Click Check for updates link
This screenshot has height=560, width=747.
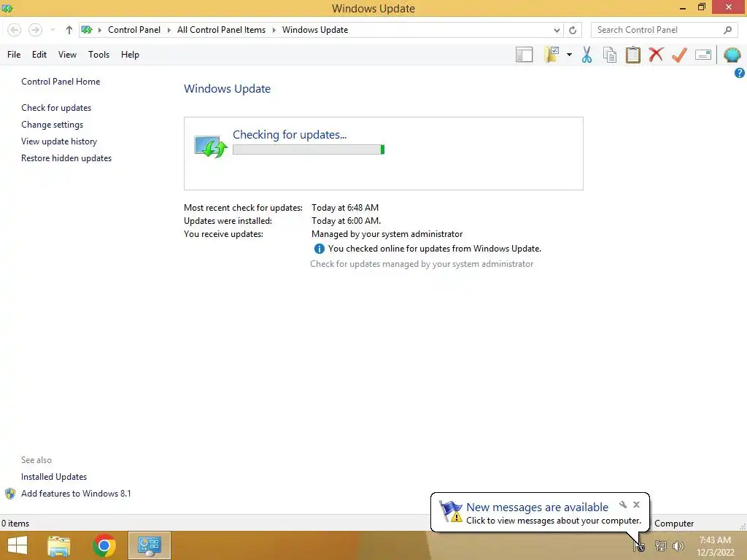[x=56, y=108]
